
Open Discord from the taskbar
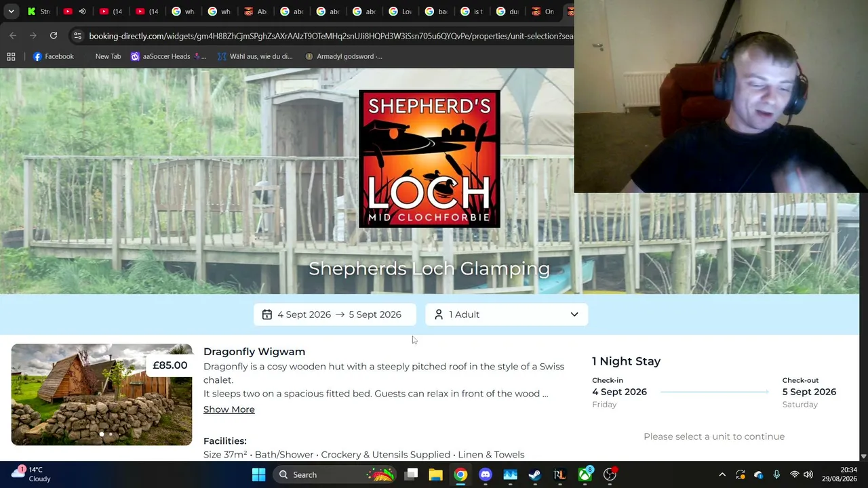[x=486, y=474]
